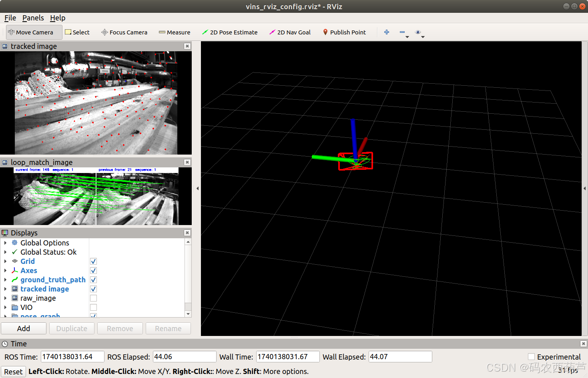Choose the 2D Pose Estimate tool
Image resolution: width=588 pixels, height=378 pixels.
[230, 32]
